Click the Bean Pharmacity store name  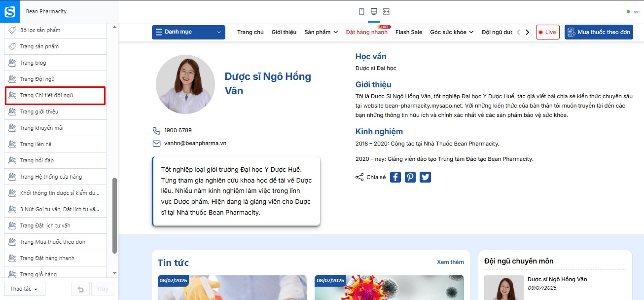coord(46,11)
